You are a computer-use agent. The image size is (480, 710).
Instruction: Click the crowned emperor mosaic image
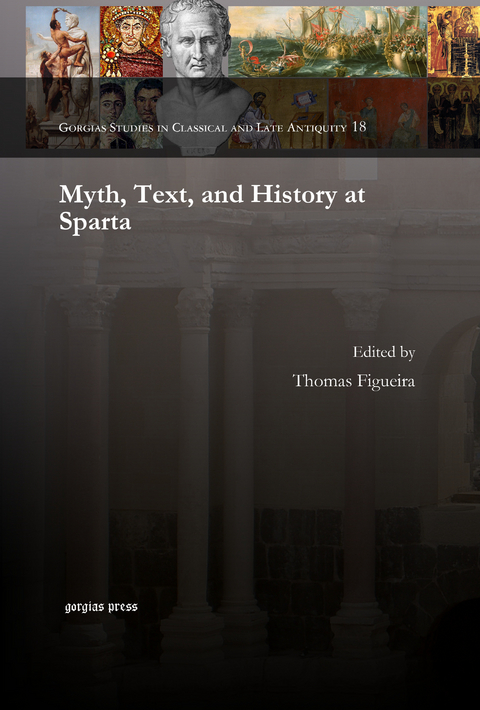coord(131,41)
